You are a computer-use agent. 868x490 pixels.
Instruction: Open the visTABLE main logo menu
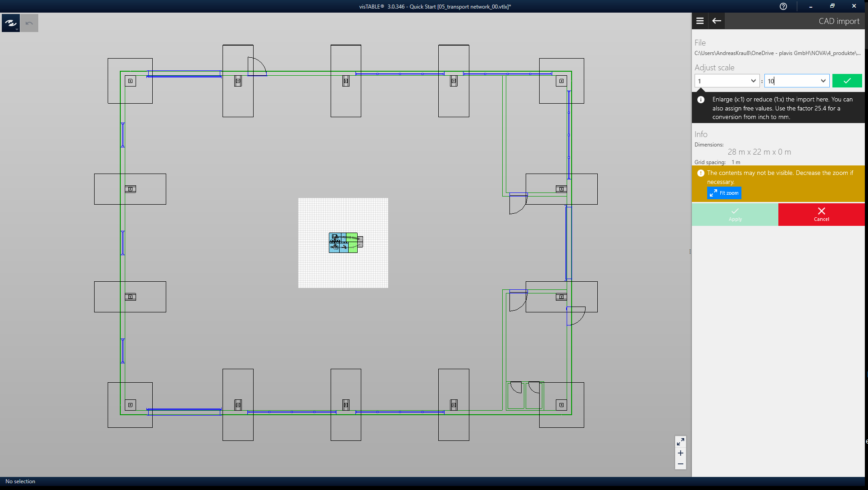click(x=10, y=23)
